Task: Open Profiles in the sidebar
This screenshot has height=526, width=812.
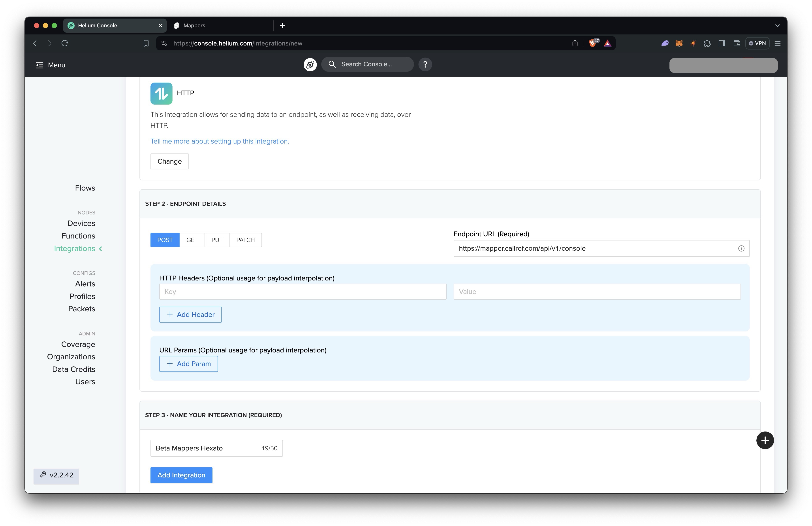Action: (x=82, y=296)
